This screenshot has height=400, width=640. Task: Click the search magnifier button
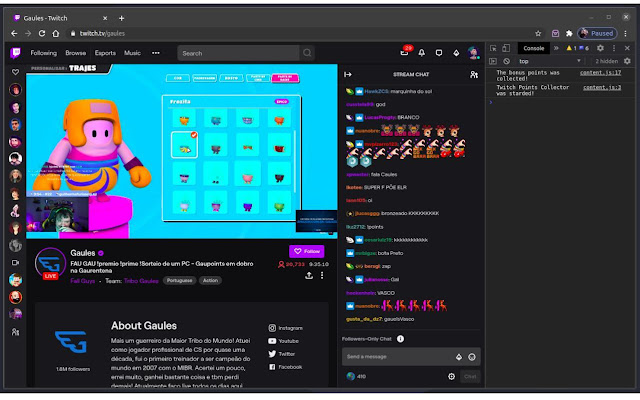[x=307, y=53]
